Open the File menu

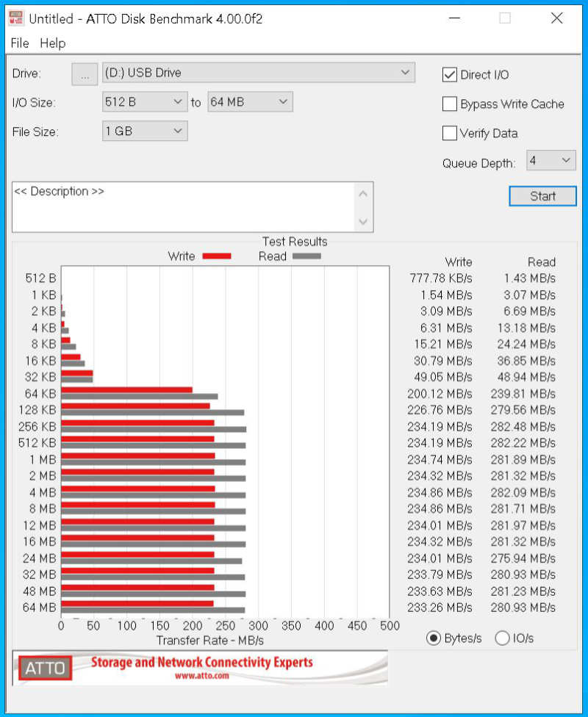(x=20, y=43)
